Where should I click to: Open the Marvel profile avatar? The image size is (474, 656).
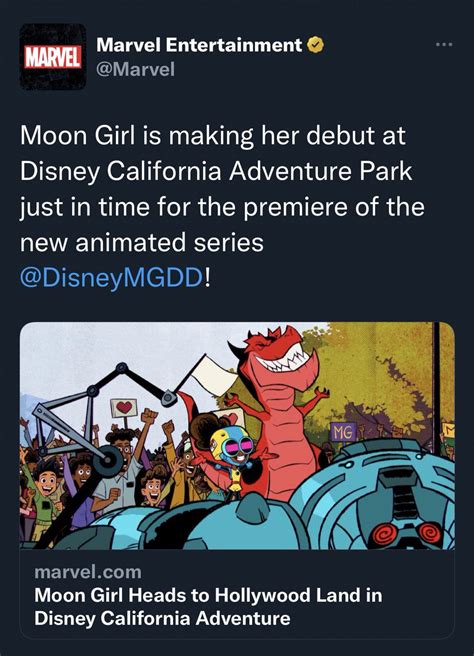tap(53, 57)
